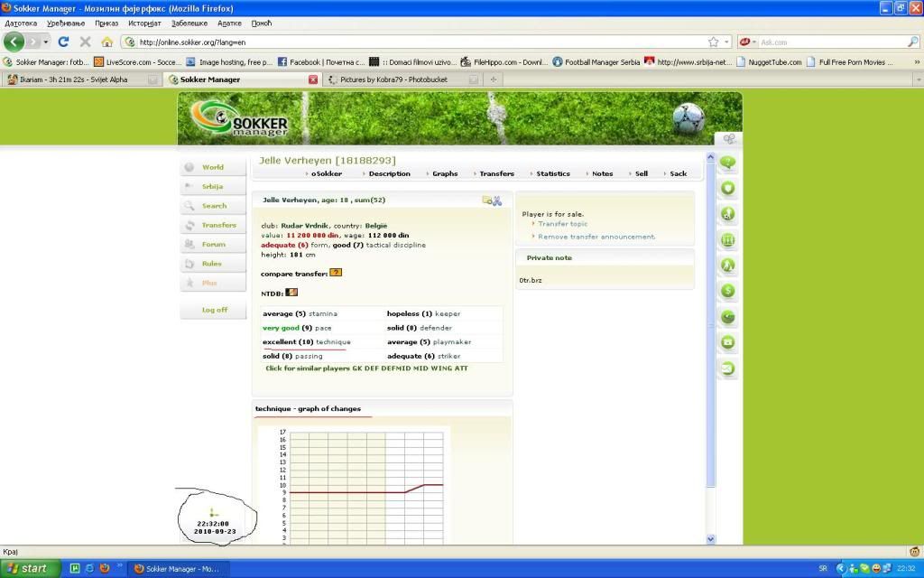Image resolution: width=924 pixels, height=578 pixels.
Task: Click the URL address field
Action: 421,42
